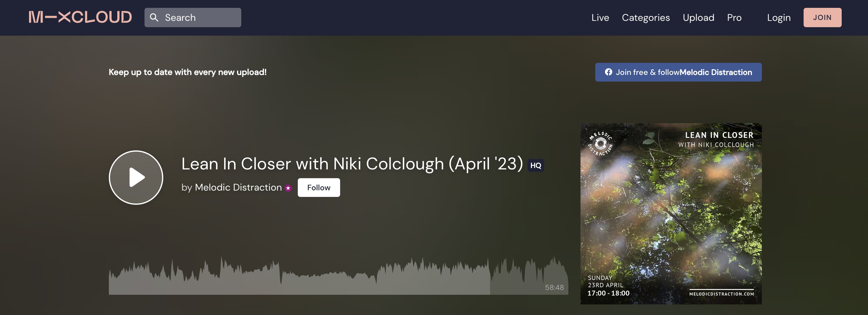The height and width of the screenshot is (315, 868).
Task: Play the Lean In Closer show
Action: coord(136,177)
